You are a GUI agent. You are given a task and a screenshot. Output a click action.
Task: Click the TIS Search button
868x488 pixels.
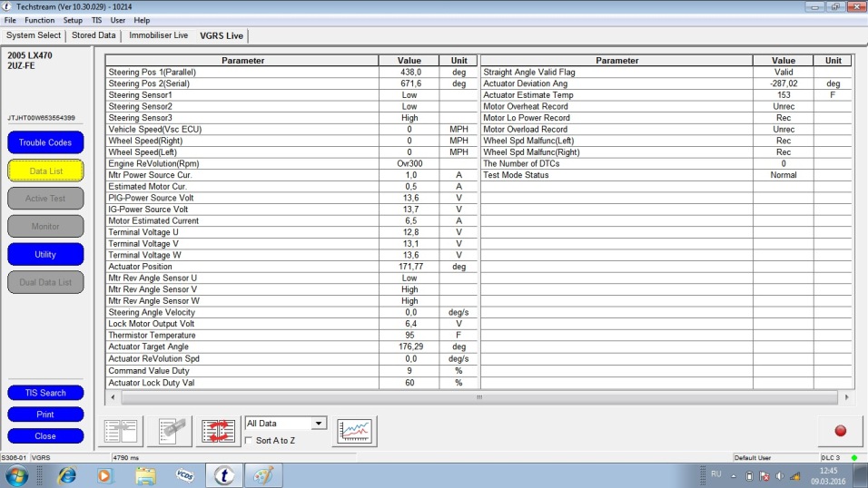(x=45, y=393)
